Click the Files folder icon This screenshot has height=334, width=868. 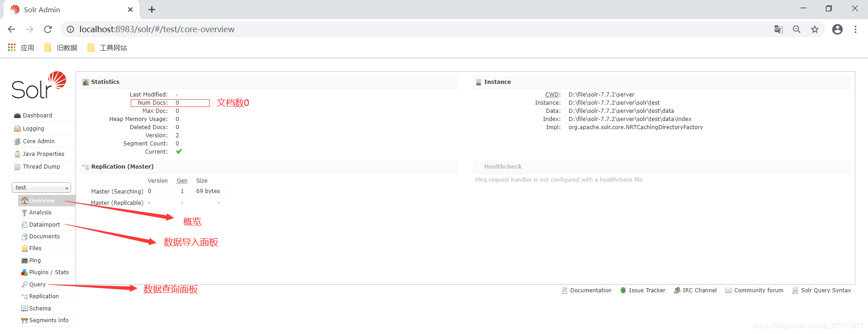point(24,248)
